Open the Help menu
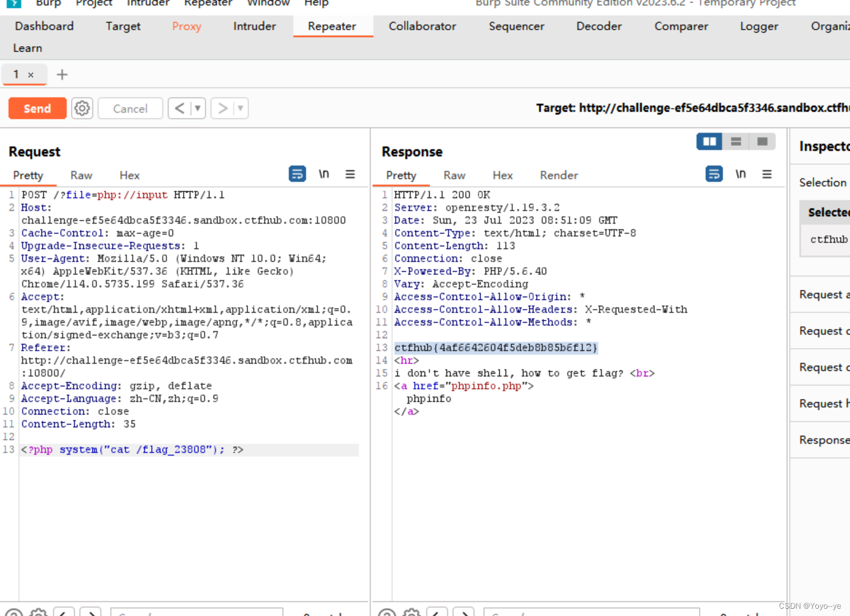Screen dimensions: 850x616 pyautogui.click(x=316, y=3)
